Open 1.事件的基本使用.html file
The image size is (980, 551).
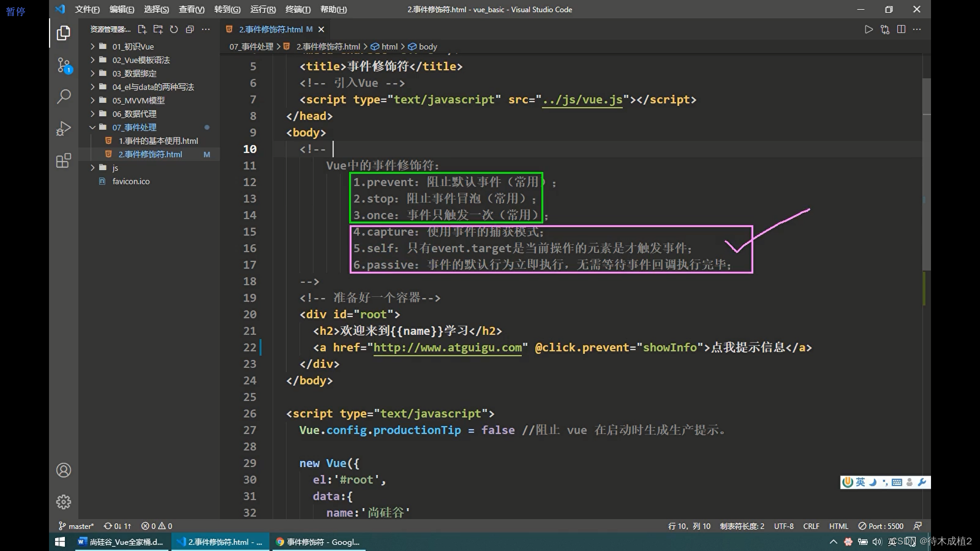coord(149,141)
